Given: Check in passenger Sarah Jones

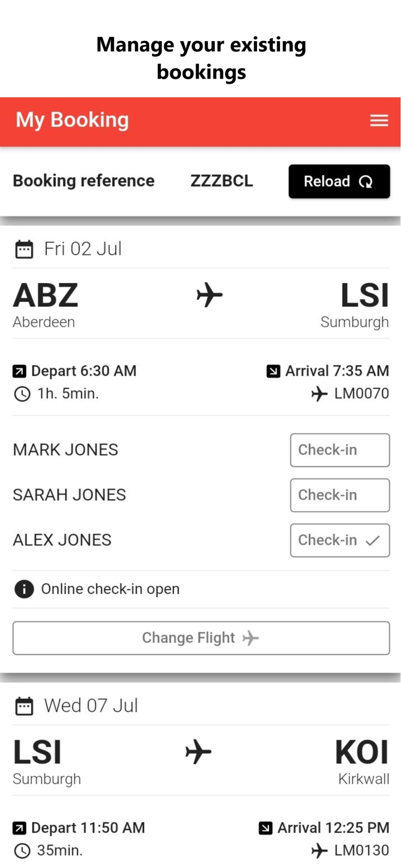Looking at the screenshot, I should click(x=340, y=495).
